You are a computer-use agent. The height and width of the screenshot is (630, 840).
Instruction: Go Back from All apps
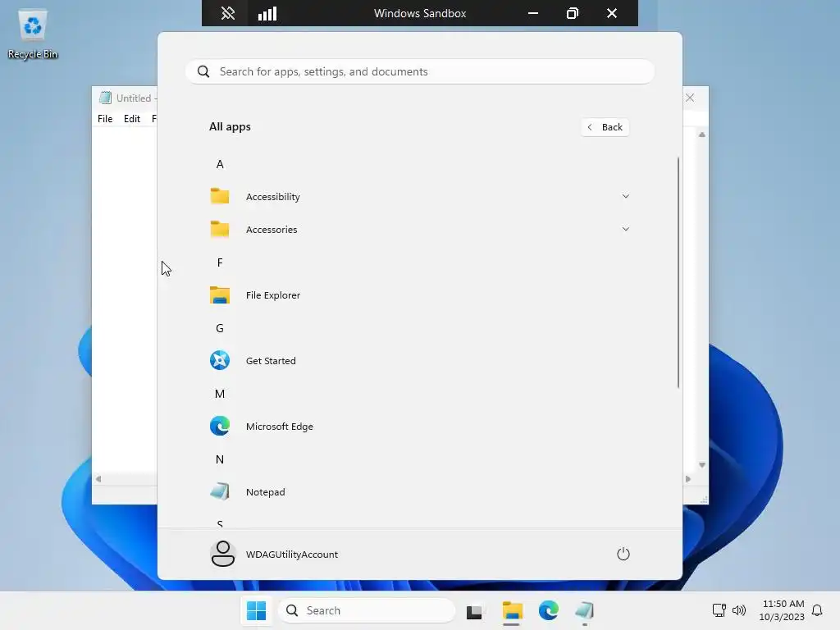605,127
